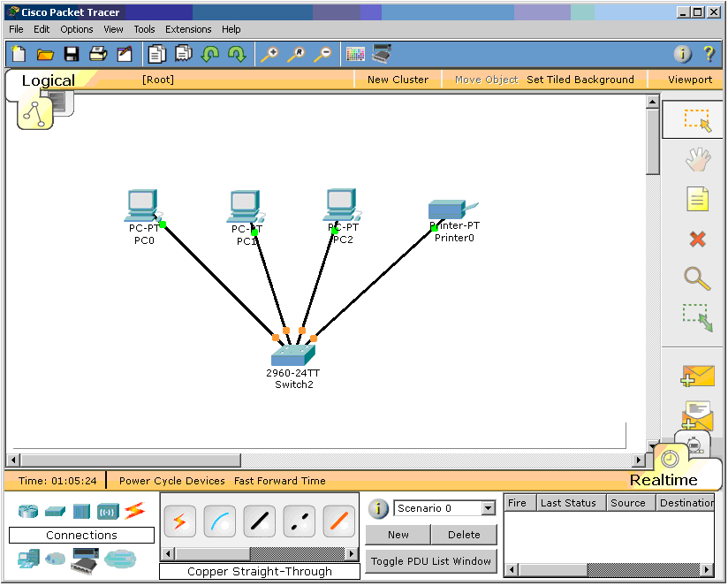The image size is (728, 586).
Task: Open the Tools menu
Action: pyautogui.click(x=144, y=30)
